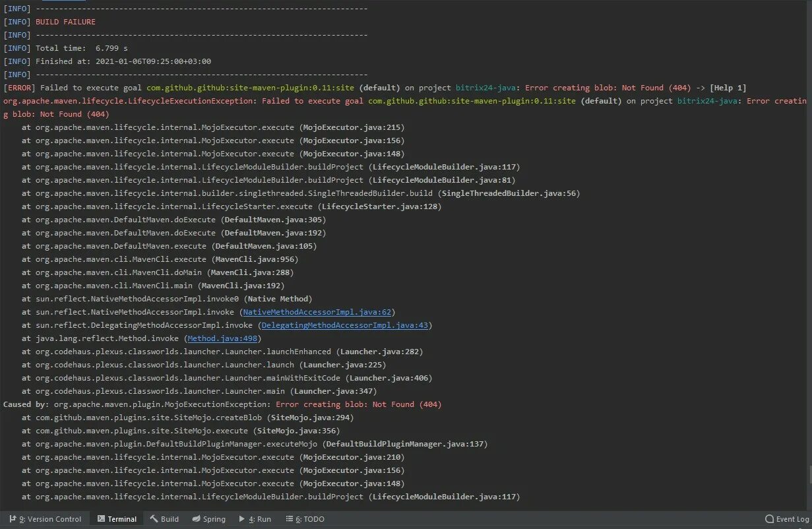Screen dimensions: 812x529
Task: Click the Version Control branch icon
Action: tap(13, 519)
